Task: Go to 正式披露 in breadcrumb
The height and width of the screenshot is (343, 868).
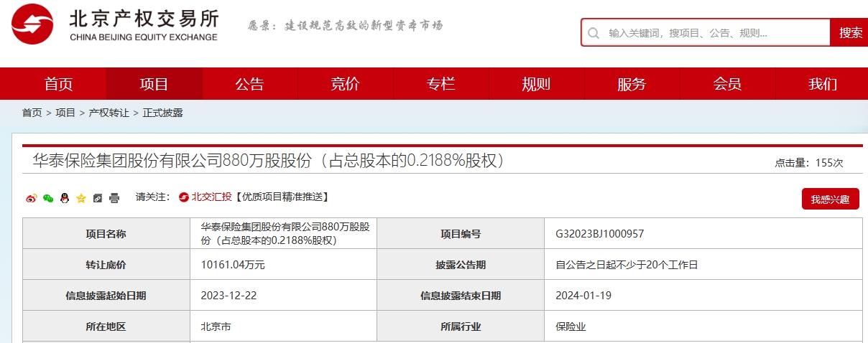Action: [x=163, y=113]
